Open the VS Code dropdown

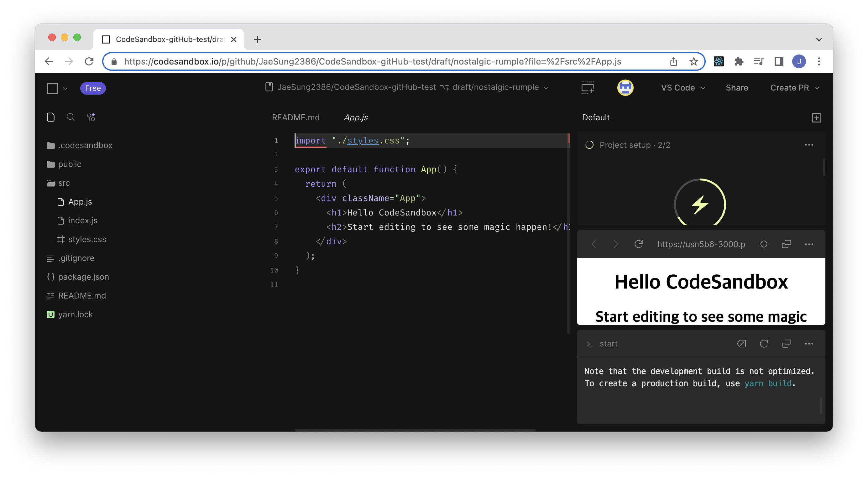[x=683, y=88]
